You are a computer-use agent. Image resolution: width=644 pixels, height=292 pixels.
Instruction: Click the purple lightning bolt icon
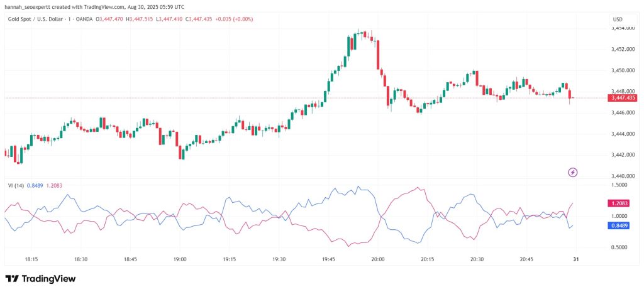(x=572, y=172)
